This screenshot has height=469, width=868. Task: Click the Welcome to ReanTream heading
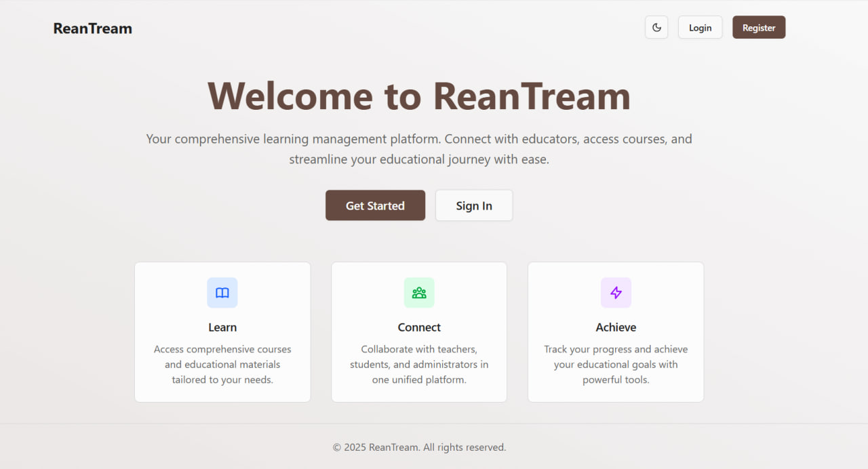coord(418,96)
